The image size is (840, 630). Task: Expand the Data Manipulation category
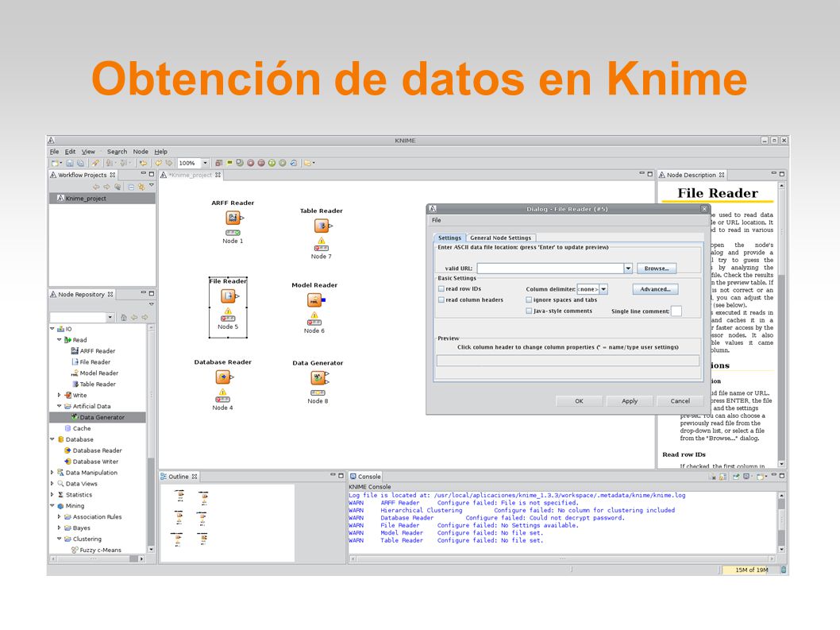point(52,473)
